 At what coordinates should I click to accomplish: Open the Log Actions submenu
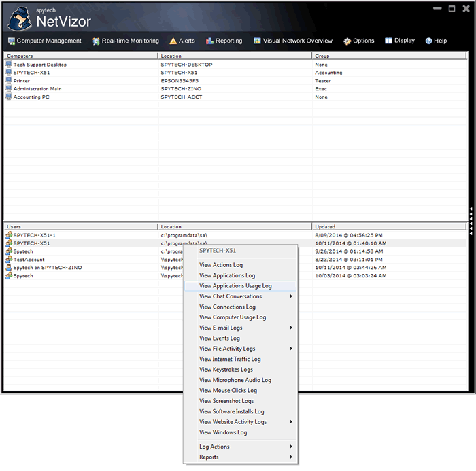point(291,447)
